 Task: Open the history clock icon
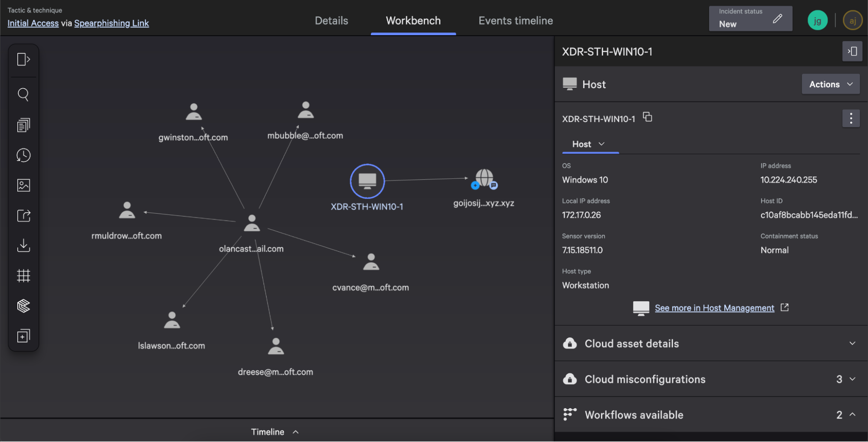(23, 155)
